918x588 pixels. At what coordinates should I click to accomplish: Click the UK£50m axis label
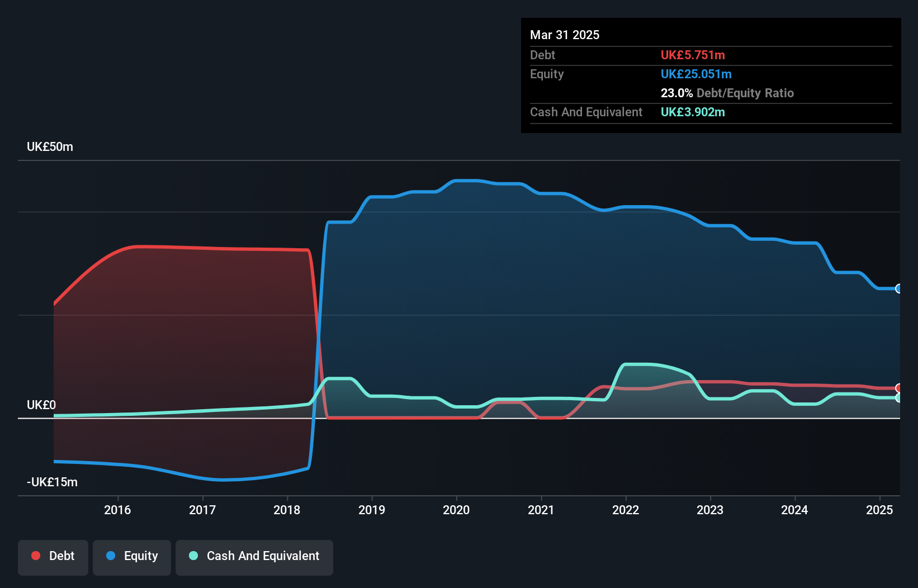pyautogui.click(x=50, y=146)
